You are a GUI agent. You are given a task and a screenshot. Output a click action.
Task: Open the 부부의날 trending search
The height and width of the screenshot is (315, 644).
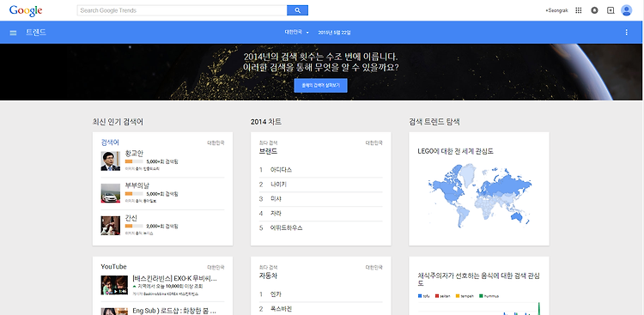[x=137, y=185]
